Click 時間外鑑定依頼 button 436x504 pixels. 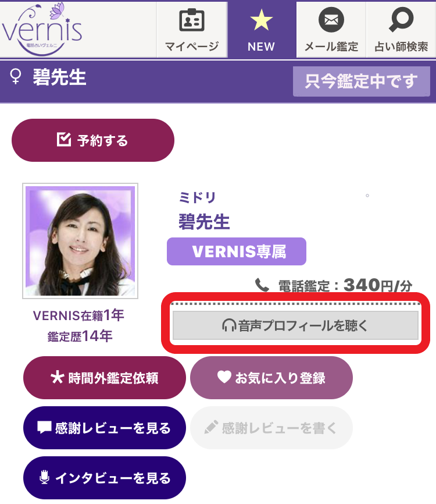pos(105,378)
